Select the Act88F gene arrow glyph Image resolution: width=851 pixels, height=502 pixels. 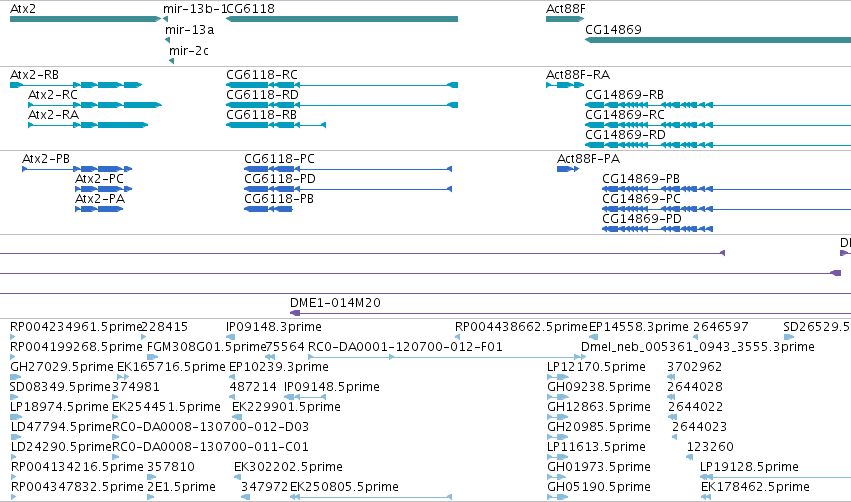pos(565,19)
